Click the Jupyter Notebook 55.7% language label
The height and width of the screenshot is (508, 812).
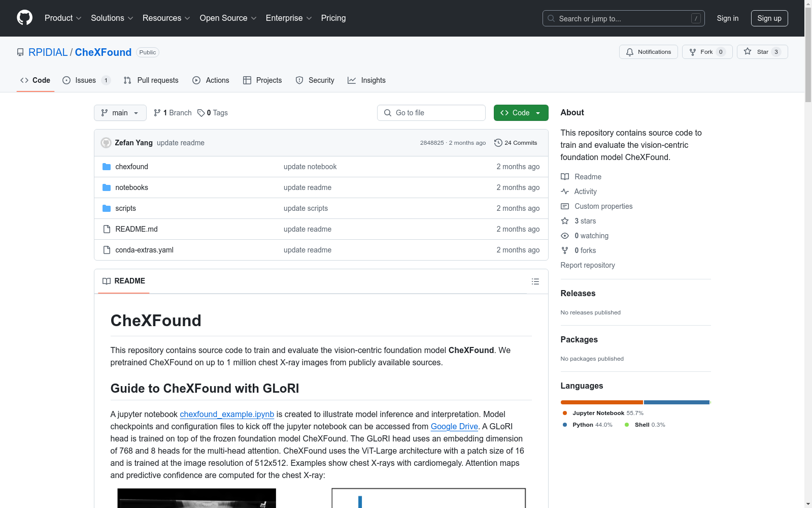coord(603,413)
